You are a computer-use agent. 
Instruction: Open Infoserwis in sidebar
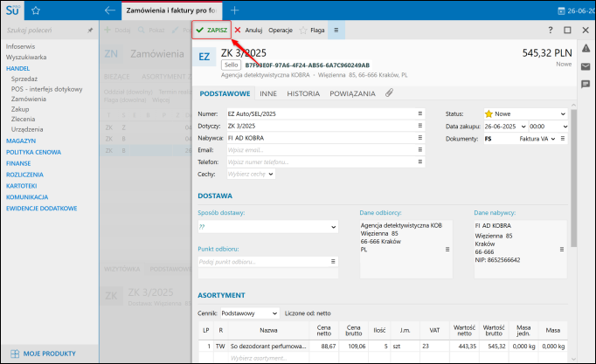(20, 46)
